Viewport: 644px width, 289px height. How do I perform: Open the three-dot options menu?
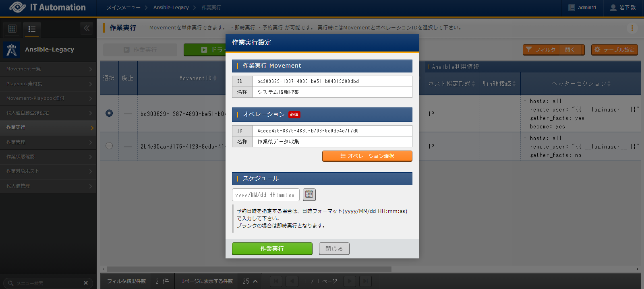pos(632,28)
